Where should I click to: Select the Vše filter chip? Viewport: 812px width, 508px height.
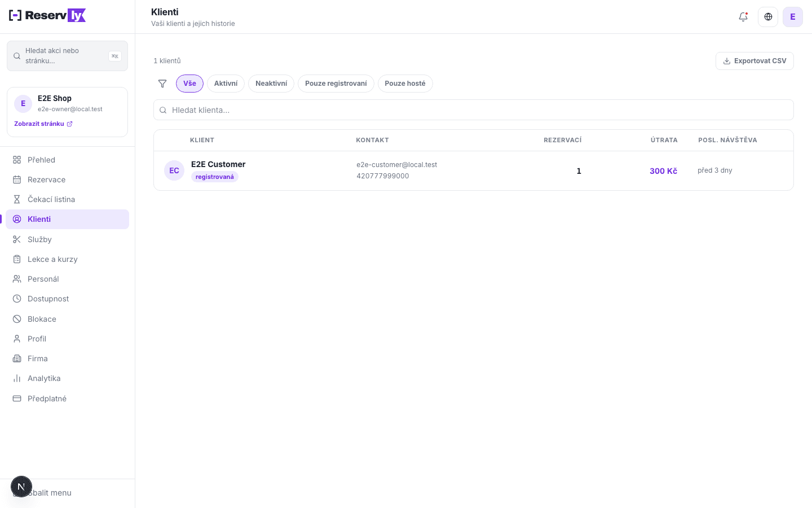[189, 84]
